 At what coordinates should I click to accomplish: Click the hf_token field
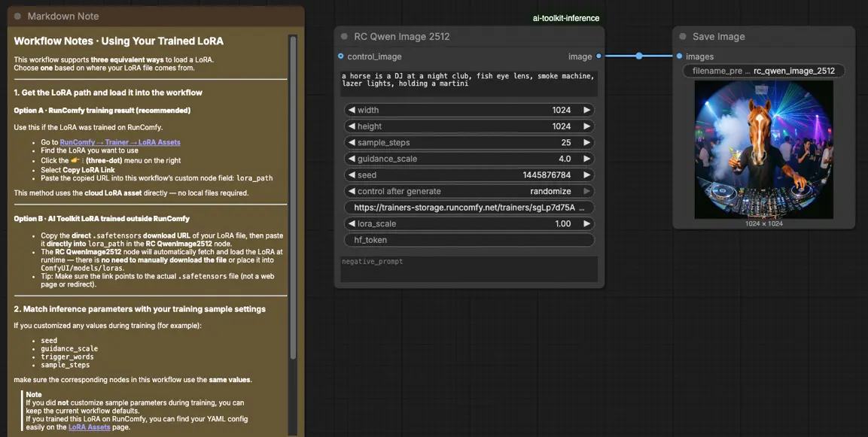pos(470,240)
